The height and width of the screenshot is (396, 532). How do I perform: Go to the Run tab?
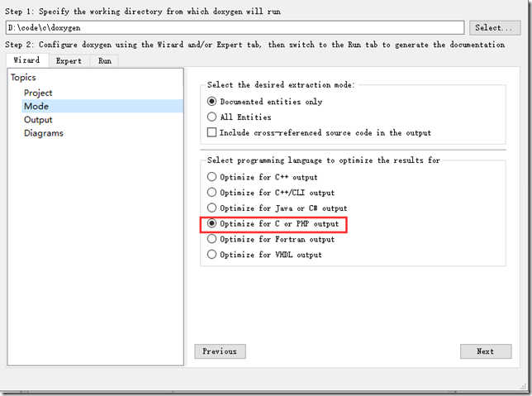point(104,61)
